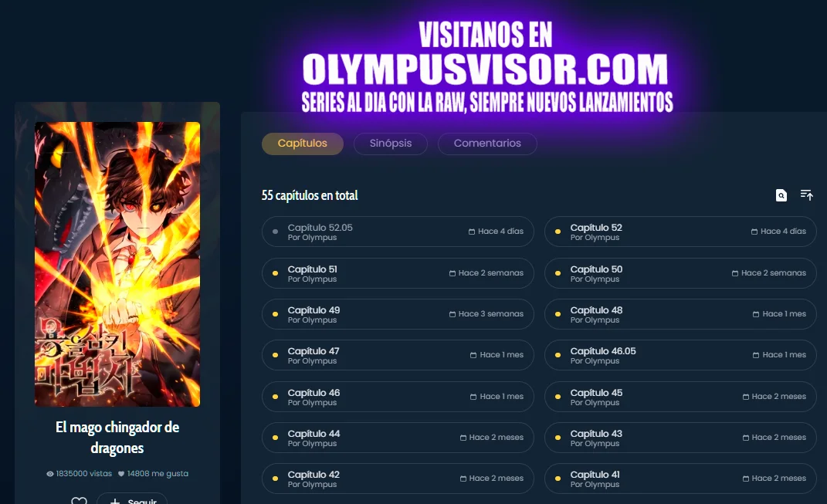Click the heart icon beside 14808 me gusta
827x504 pixels.
(x=121, y=474)
